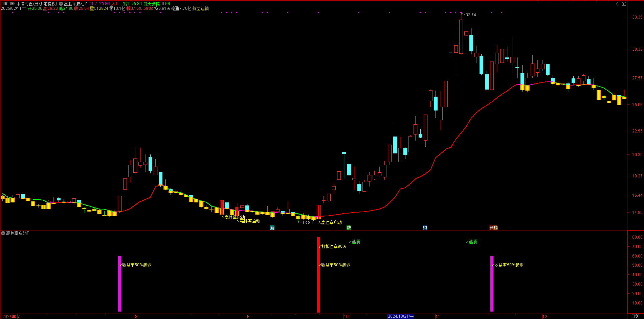Click the DCZ: 25.80 indicator value
This screenshot has width=644, height=319.
99,4
